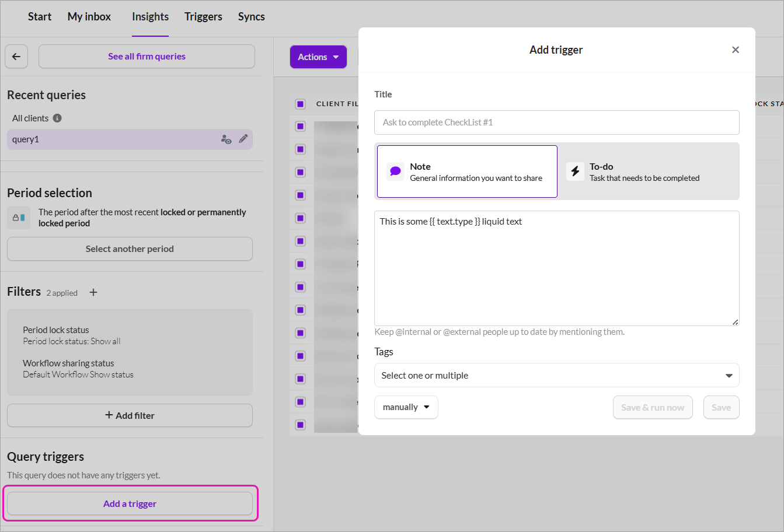This screenshot has height=532, width=784.
Task: Click the Add filter button
Action: [130, 415]
